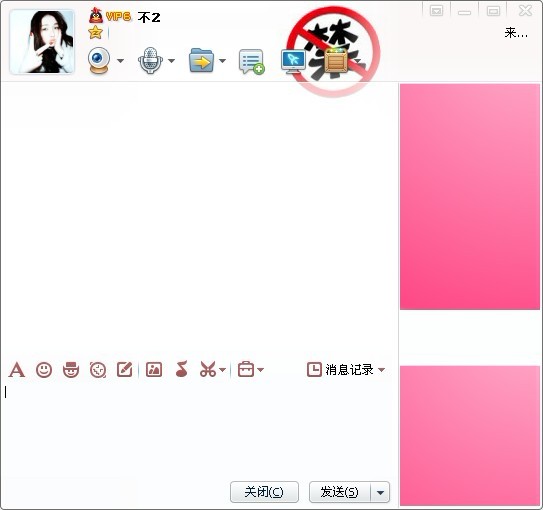This screenshot has height=510, width=543.
Task: Maximize the chat window
Action: pos(493,11)
